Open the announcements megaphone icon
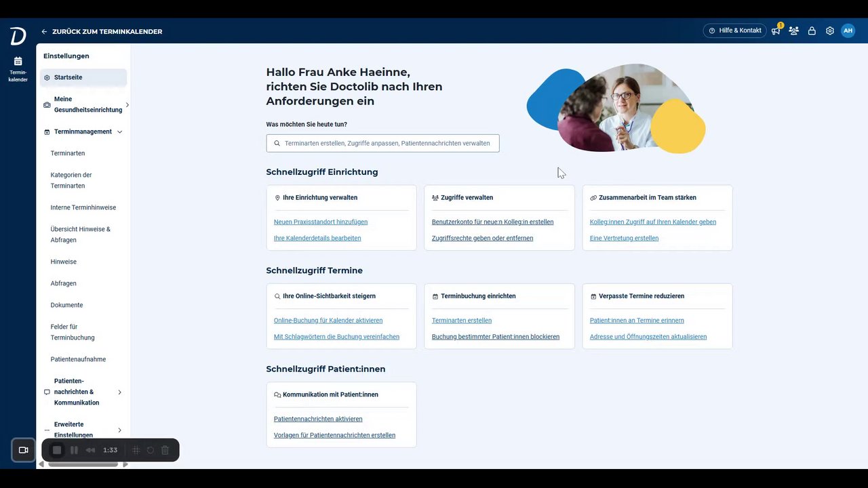Image resolution: width=868 pixels, height=488 pixels. 776,30
